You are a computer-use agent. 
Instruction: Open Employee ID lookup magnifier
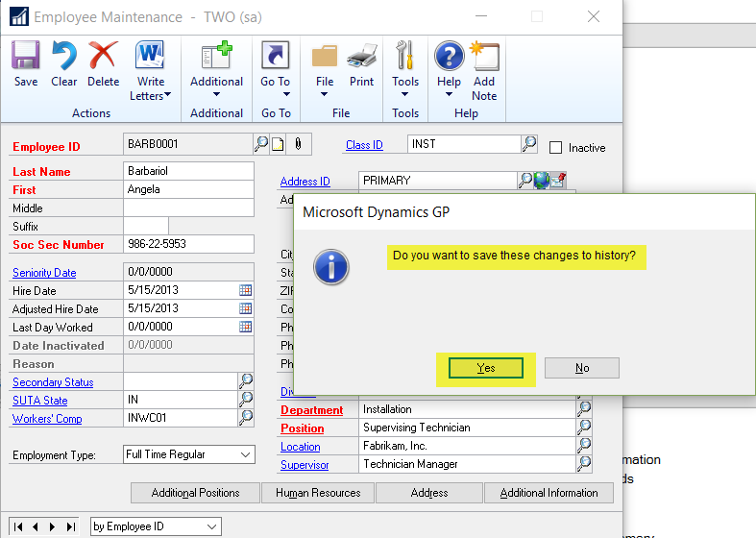[261, 144]
